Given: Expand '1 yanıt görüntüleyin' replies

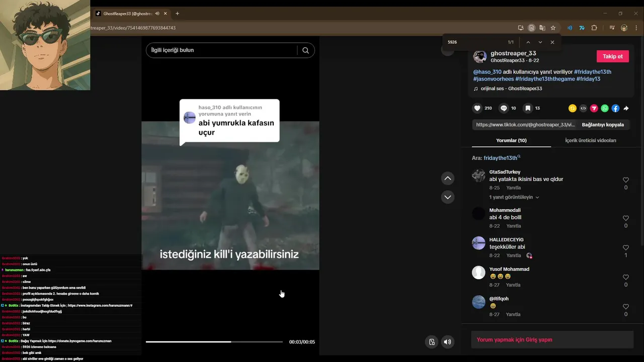Looking at the screenshot, I should (x=514, y=197).
